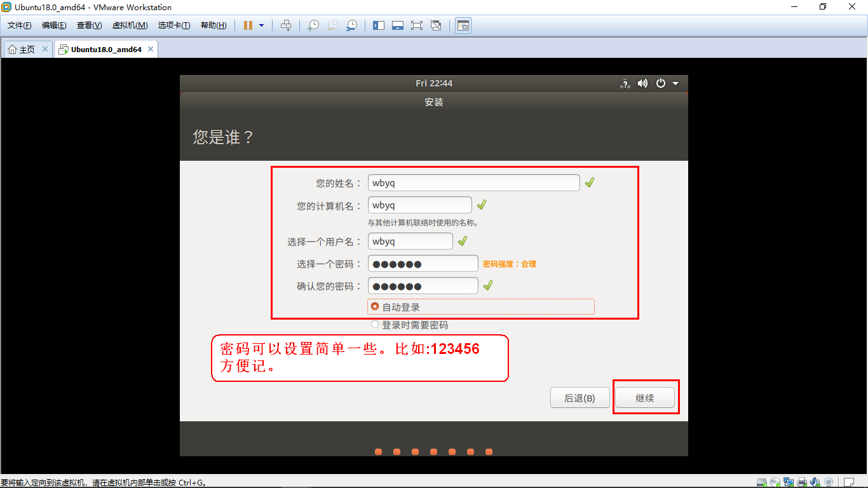Click the 确认您的密码 password field
Image resolution: width=868 pixels, height=488 pixels.
pos(423,286)
